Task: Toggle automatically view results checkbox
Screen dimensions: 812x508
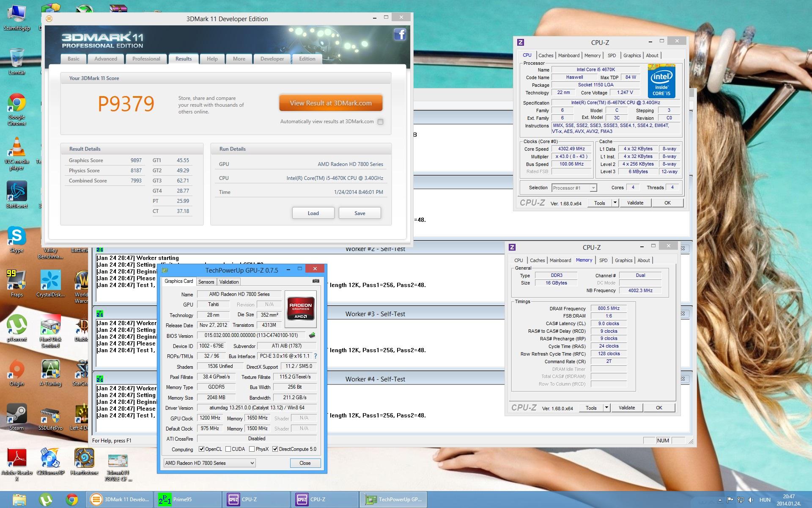Action: click(x=380, y=121)
